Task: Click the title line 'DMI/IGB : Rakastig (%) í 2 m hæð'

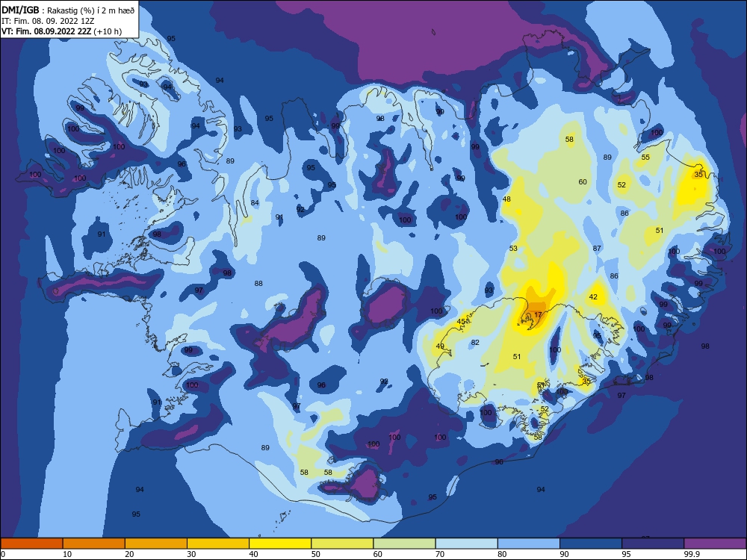Action: [x=68, y=10]
